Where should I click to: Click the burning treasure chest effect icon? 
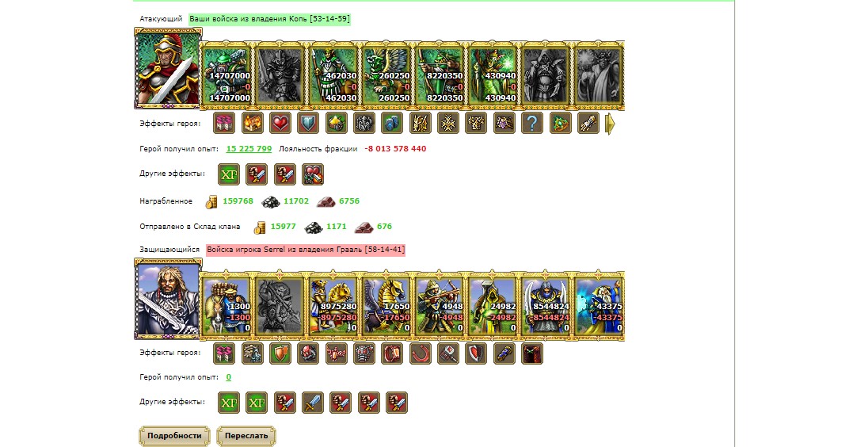pyautogui.click(x=252, y=123)
